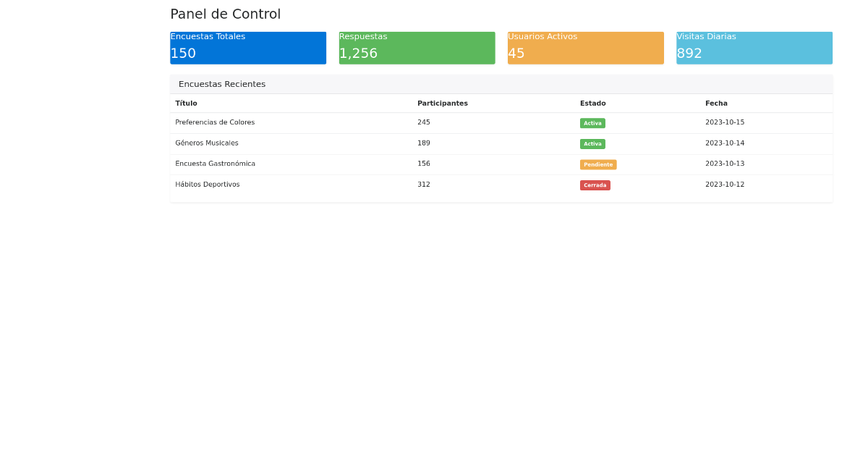Click the Estado column header

pyautogui.click(x=592, y=104)
